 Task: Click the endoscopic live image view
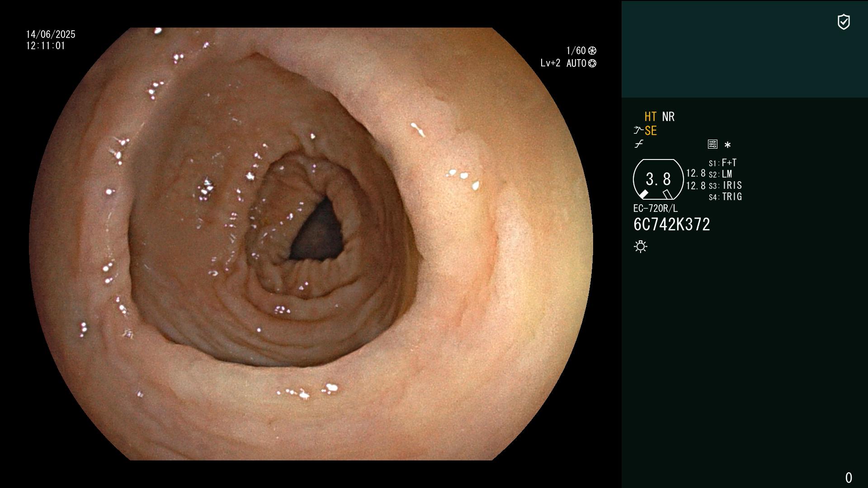pos(311,244)
